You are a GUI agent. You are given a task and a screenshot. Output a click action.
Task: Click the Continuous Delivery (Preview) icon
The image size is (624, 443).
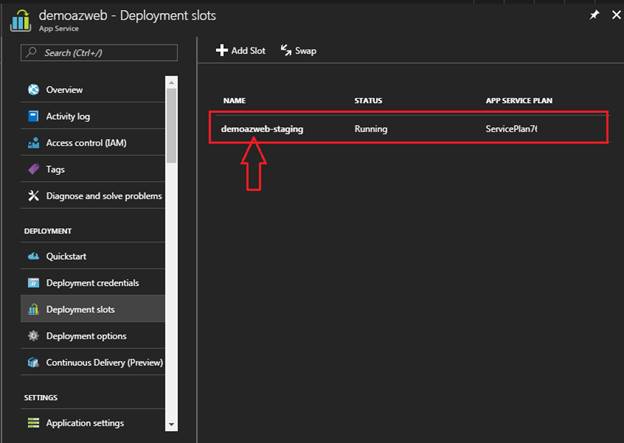(33, 362)
